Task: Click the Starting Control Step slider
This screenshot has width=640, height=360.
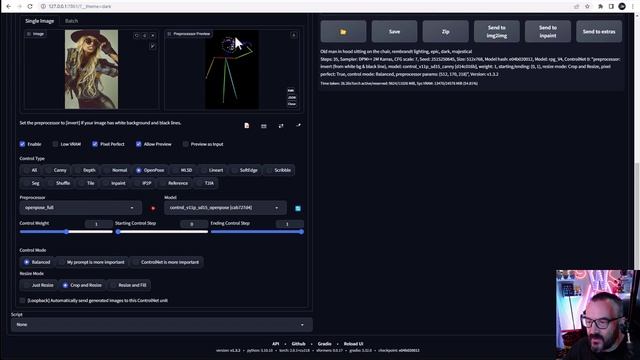Action: point(162,232)
